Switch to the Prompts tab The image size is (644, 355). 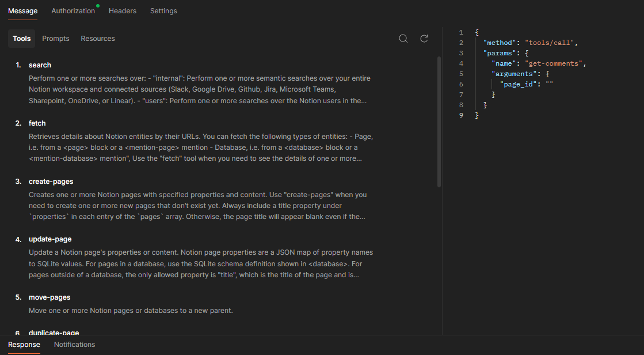(x=55, y=38)
